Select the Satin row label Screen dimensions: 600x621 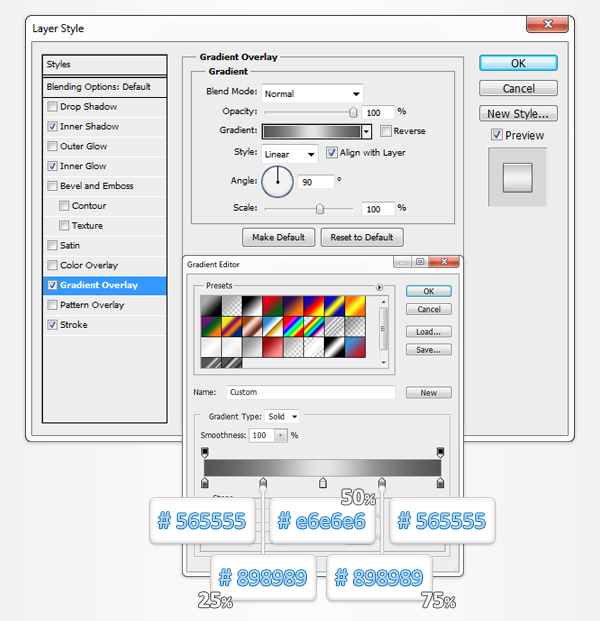[x=70, y=246]
